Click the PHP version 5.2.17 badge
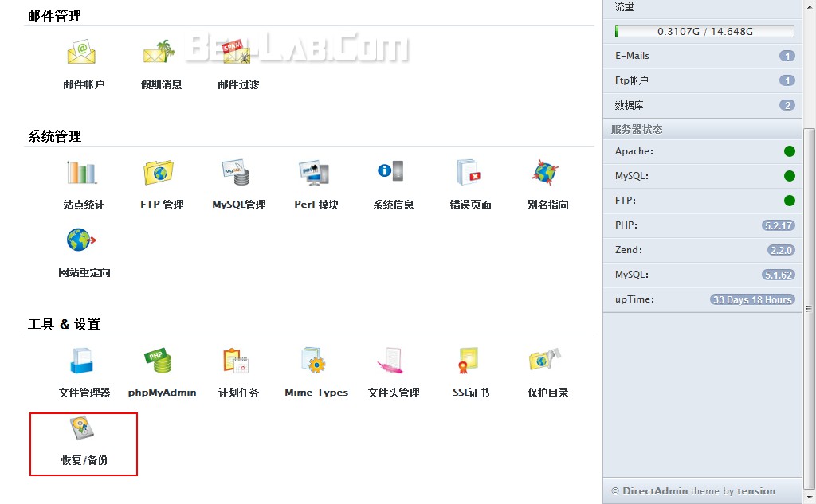 (779, 226)
